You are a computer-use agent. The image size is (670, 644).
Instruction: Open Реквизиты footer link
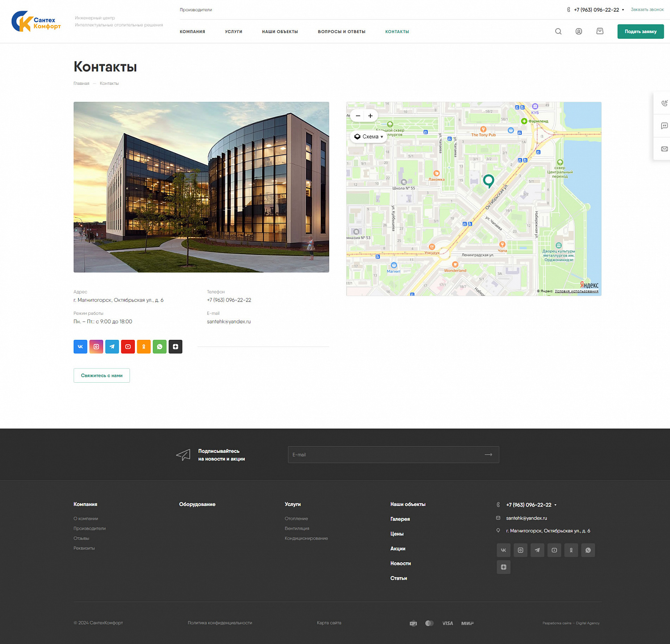(84, 548)
